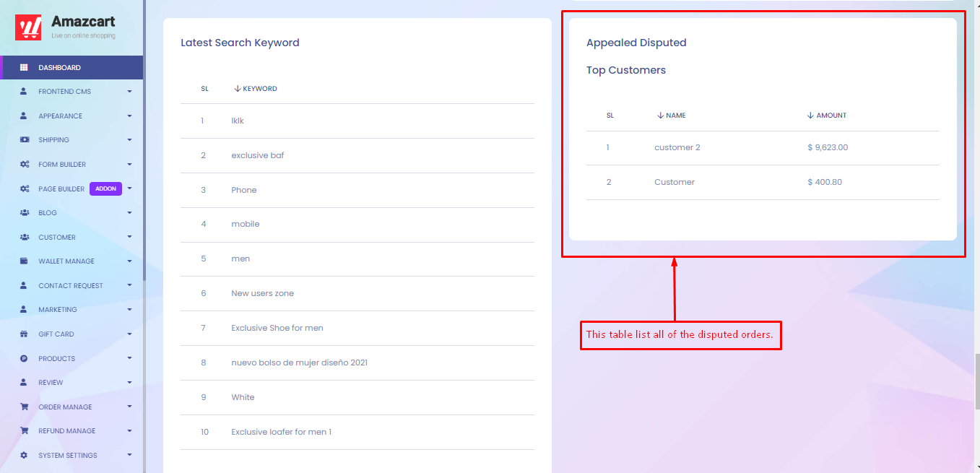Screen dimensions: 980x473
Task: Click the Form Builder gears icon
Action: click(x=24, y=165)
